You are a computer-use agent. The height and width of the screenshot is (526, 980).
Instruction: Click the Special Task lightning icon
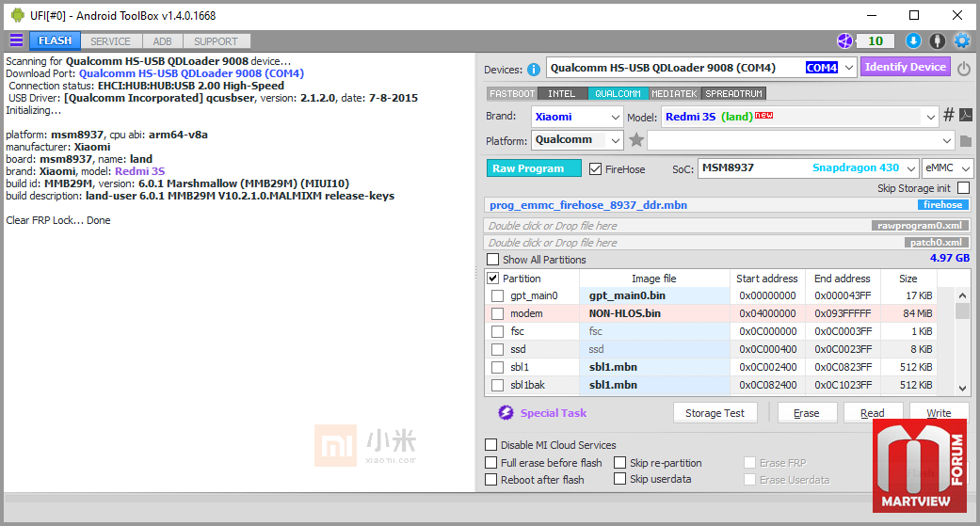click(x=506, y=412)
